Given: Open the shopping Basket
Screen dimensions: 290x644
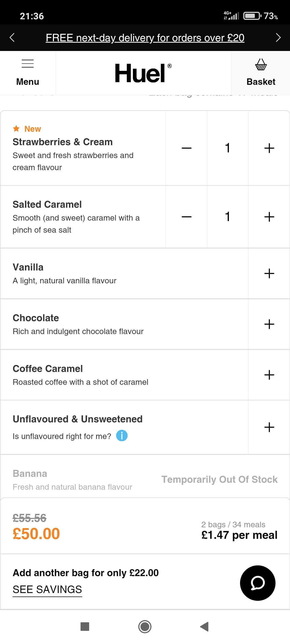Looking at the screenshot, I should (x=261, y=73).
